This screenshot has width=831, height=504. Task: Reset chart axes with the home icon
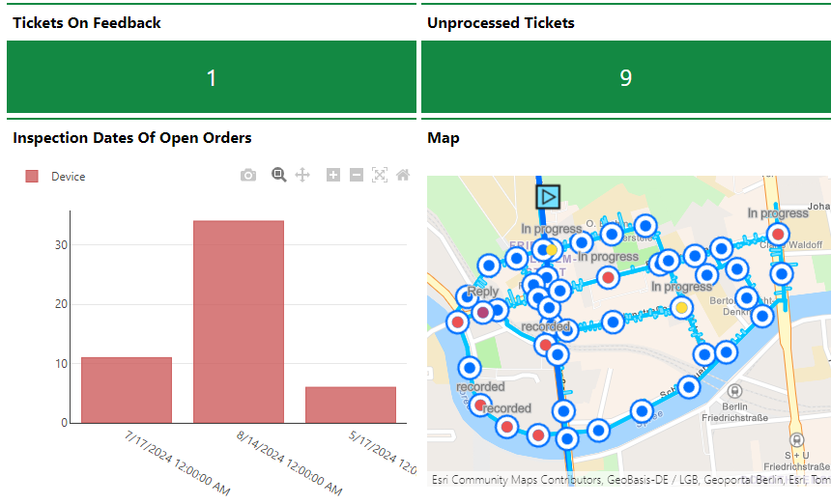403,175
